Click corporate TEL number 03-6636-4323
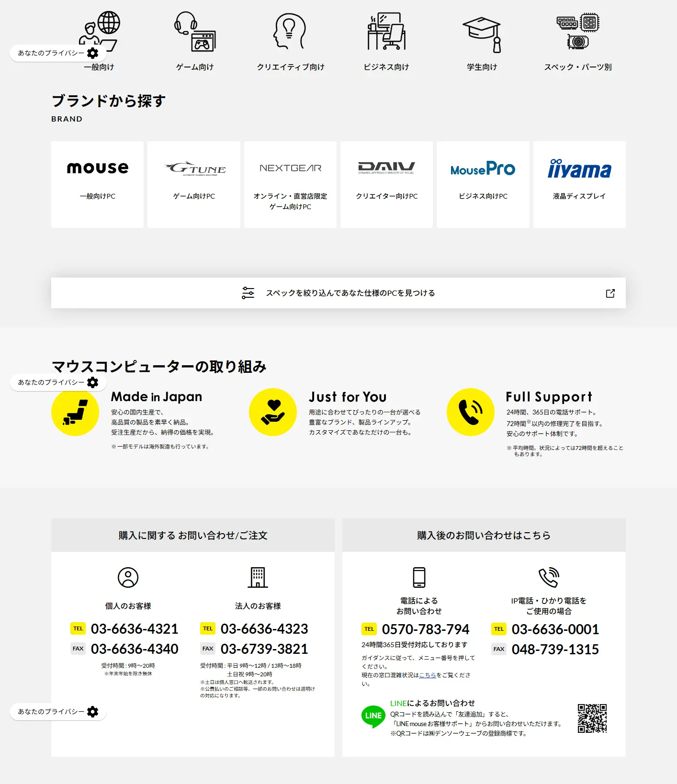This screenshot has width=677, height=784. click(264, 629)
